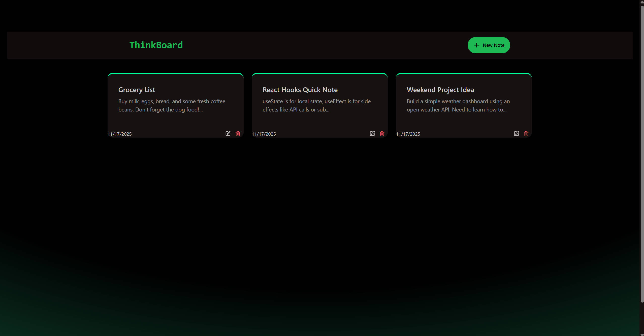Edit the Weekend Project Idea note
Screen dimensions: 644x336
516,134
